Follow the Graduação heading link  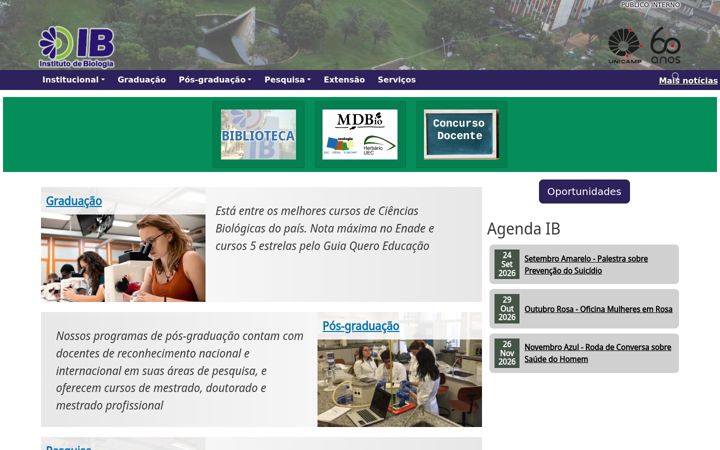pyautogui.click(x=74, y=201)
